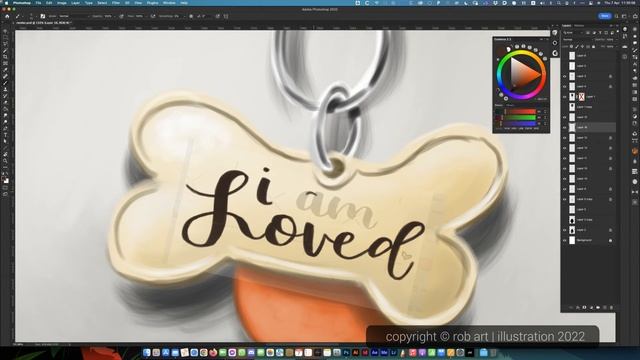The height and width of the screenshot is (360, 640).
Task: Open layer blend mode dropdown in Layers panel
Action: point(578,40)
